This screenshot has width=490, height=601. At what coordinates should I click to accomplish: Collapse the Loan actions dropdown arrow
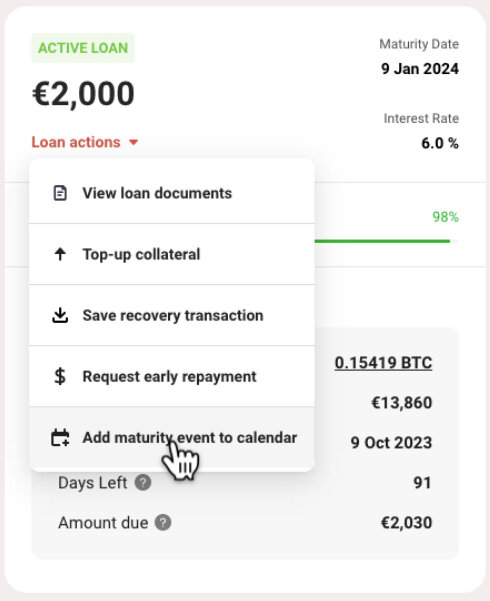coord(133,142)
